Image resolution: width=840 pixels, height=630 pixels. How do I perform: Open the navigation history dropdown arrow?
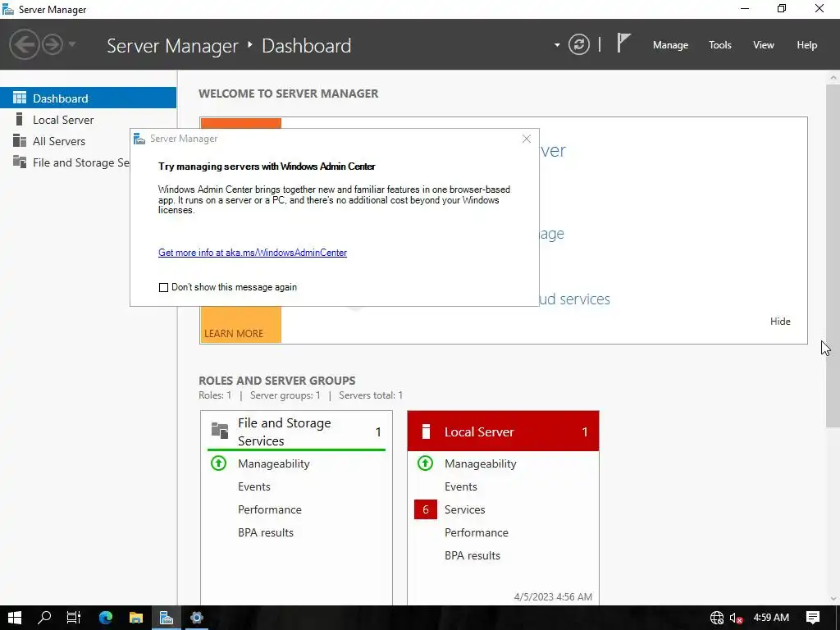[72, 44]
